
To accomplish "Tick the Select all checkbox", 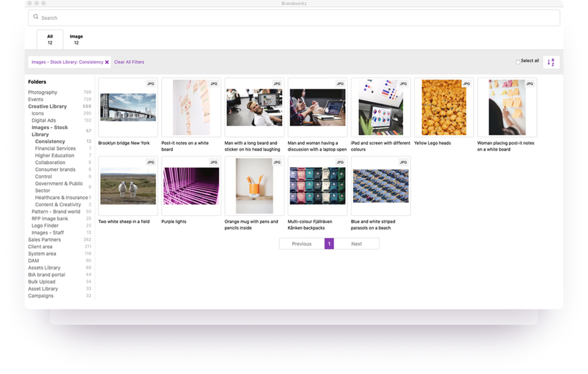I will point(518,62).
